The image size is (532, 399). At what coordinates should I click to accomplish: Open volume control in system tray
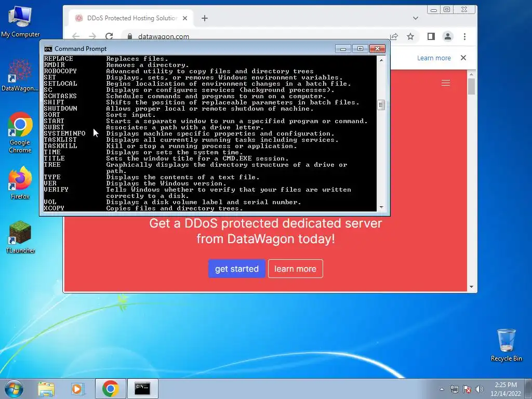pyautogui.click(x=479, y=389)
